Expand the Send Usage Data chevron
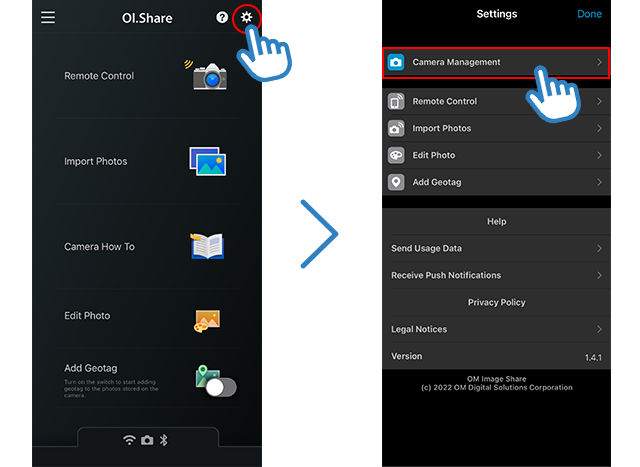640x467 pixels. point(599,248)
